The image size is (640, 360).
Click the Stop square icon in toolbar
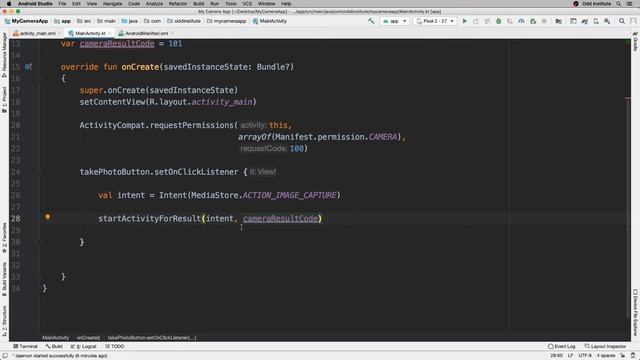[544, 21]
